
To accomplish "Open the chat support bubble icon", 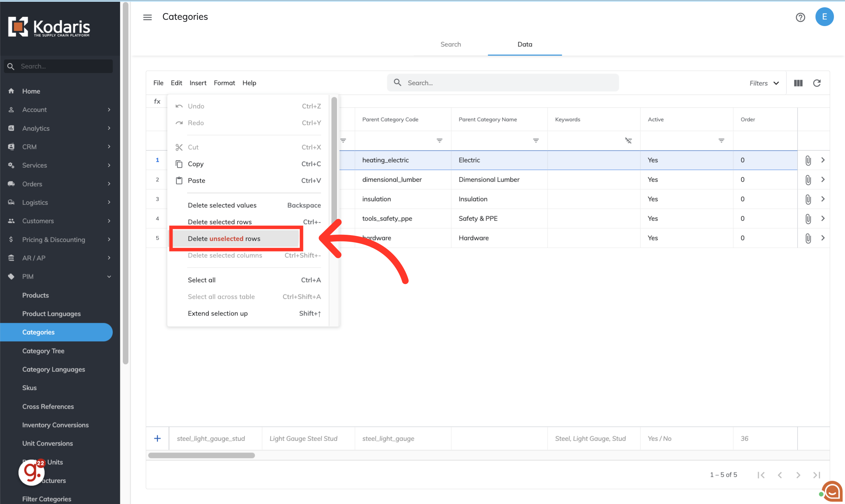I will (x=832, y=491).
